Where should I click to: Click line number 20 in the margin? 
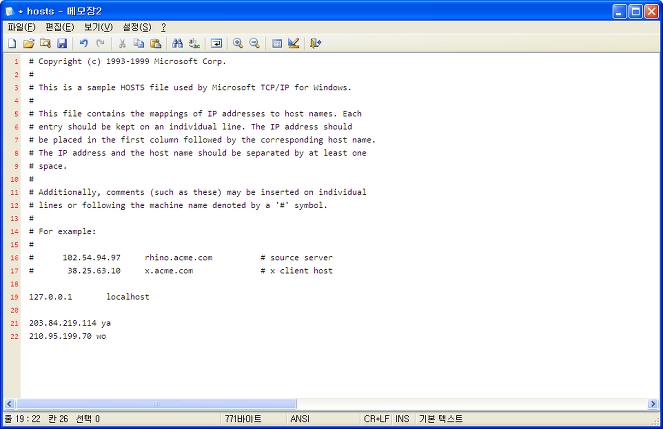coord(14,310)
